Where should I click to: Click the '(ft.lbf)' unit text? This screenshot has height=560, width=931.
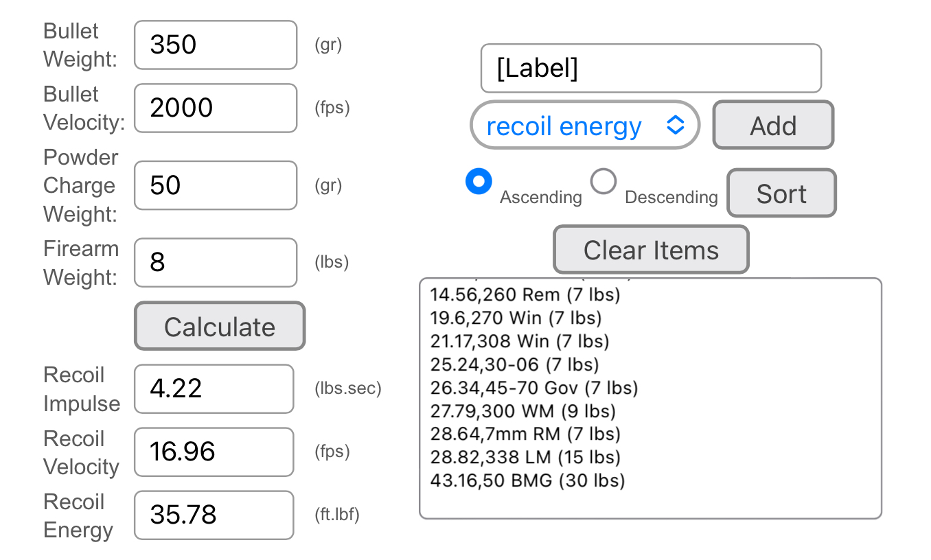pos(337,515)
